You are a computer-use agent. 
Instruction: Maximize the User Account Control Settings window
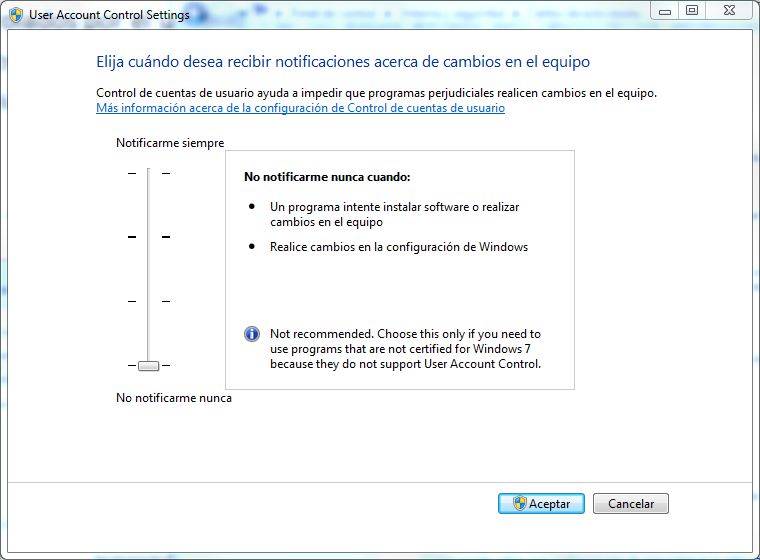click(x=692, y=11)
